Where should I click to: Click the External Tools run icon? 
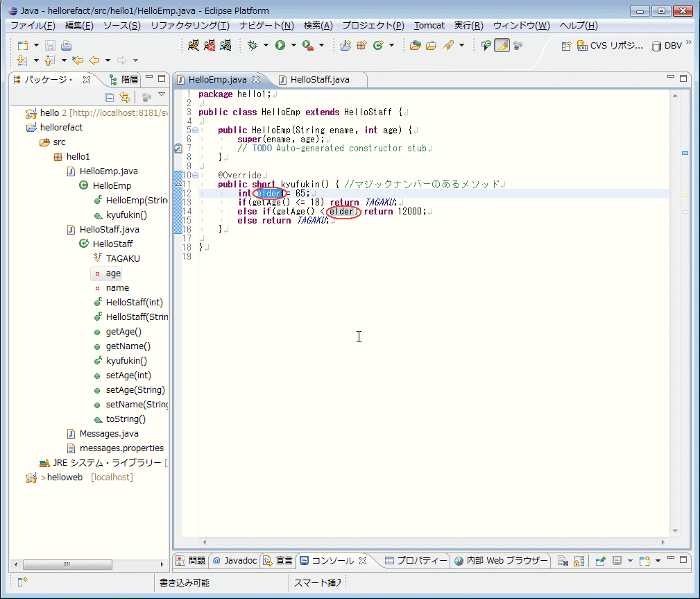coord(307,45)
